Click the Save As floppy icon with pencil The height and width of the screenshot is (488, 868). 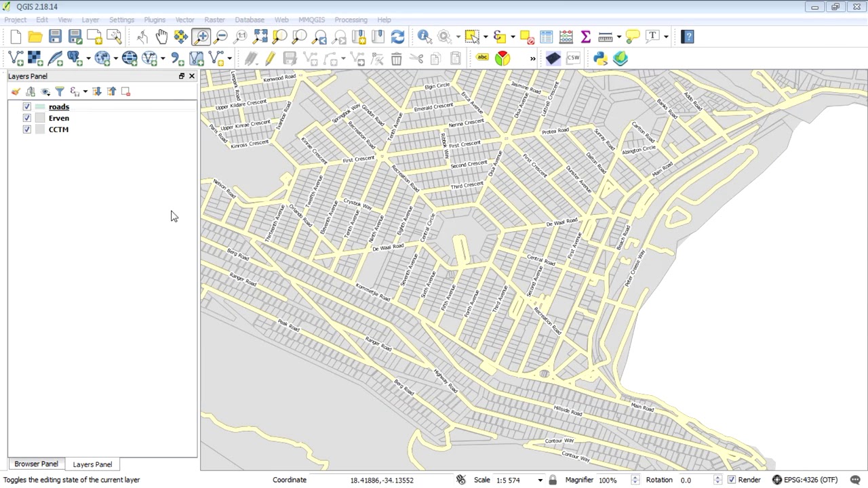(x=75, y=37)
